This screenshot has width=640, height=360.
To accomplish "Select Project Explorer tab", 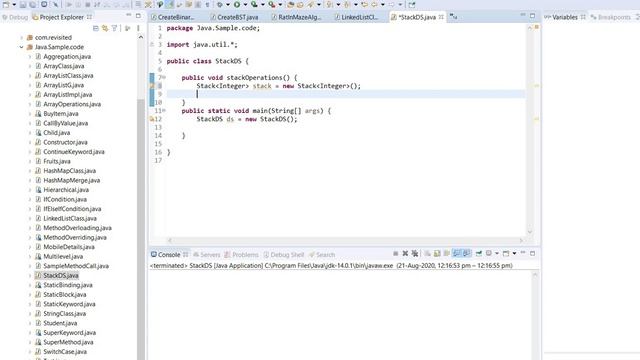I will click(61, 17).
